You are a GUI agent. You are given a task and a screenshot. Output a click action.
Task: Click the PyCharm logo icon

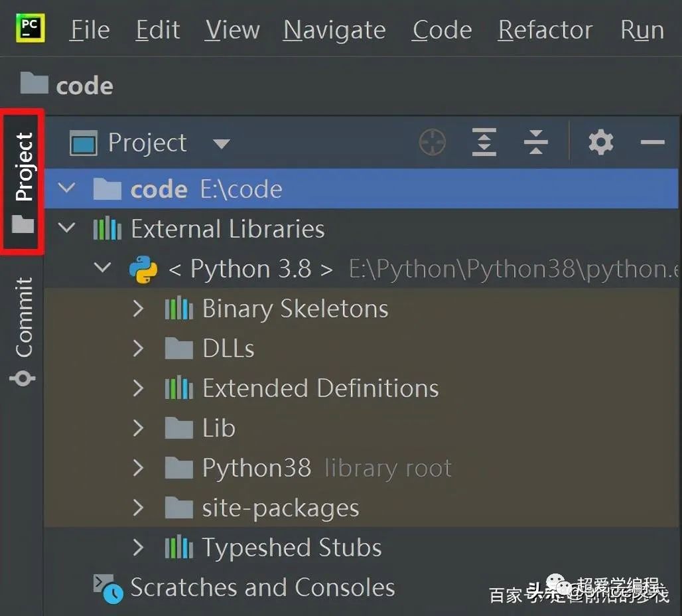click(x=31, y=28)
